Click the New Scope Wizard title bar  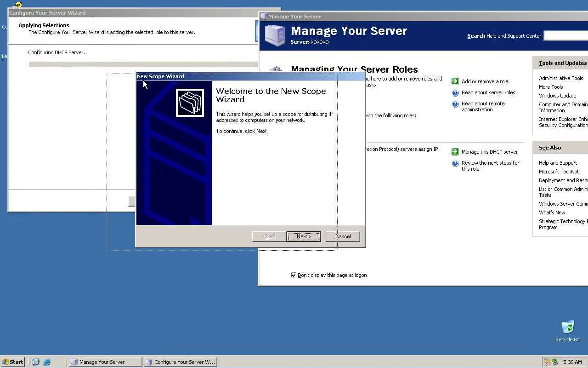pyautogui.click(x=250, y=76)
